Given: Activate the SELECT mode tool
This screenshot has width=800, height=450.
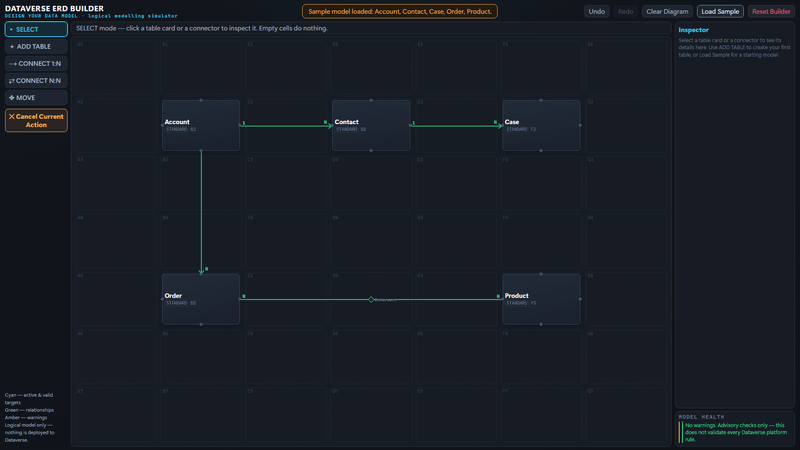Looking at the screenshot, I should 36,29.
